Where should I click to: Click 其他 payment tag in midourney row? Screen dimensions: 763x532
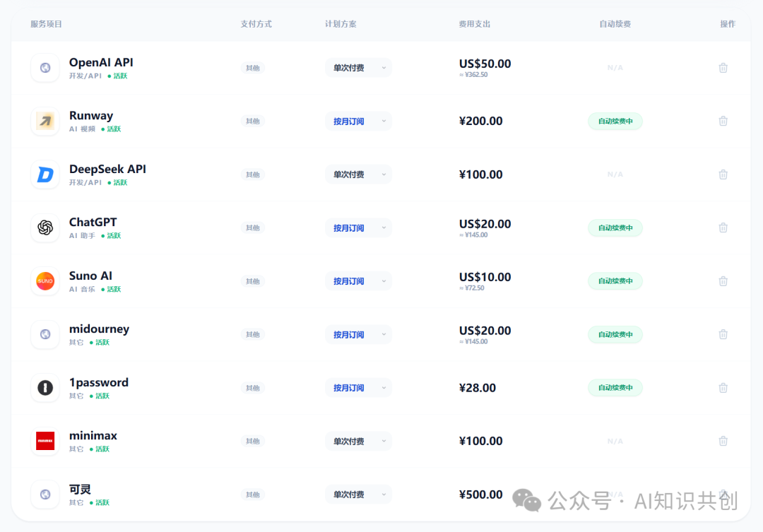point(252,334)
